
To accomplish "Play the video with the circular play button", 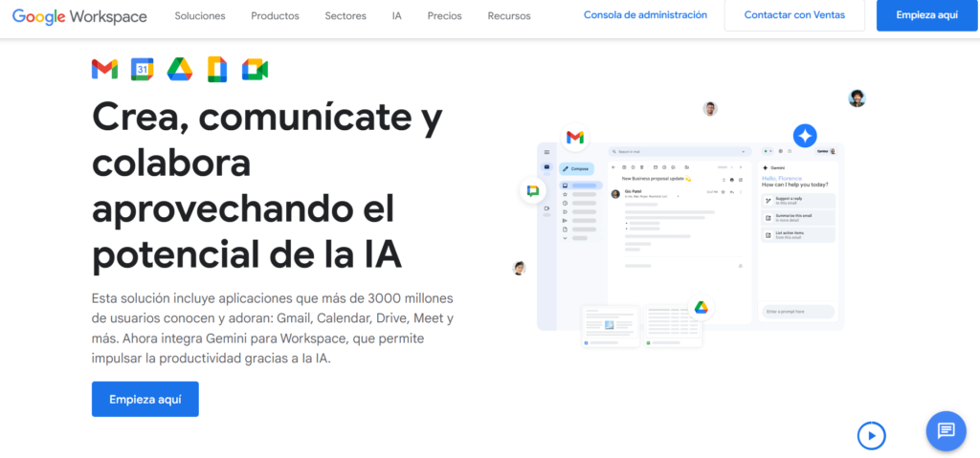I will [871, 435].
